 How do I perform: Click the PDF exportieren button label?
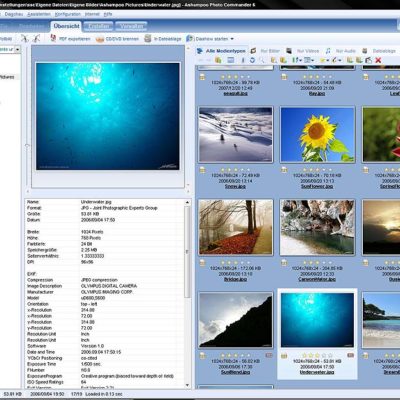tap(75, 39)
